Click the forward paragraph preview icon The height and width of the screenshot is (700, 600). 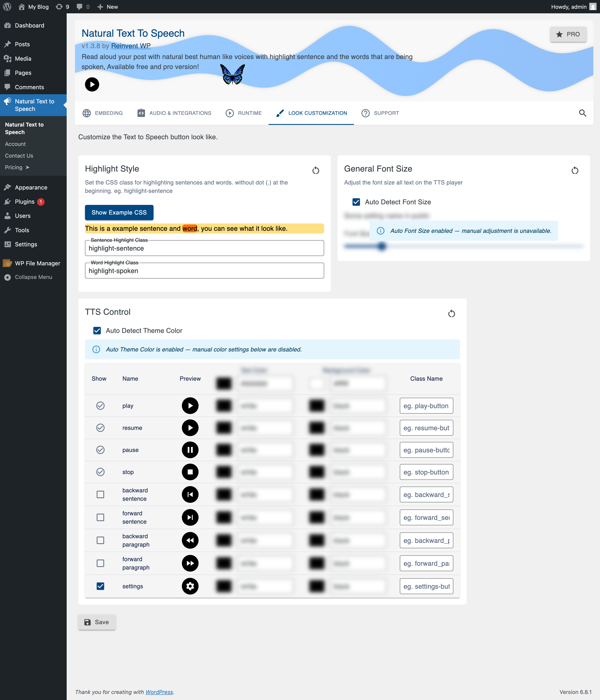tap(190, 563)
